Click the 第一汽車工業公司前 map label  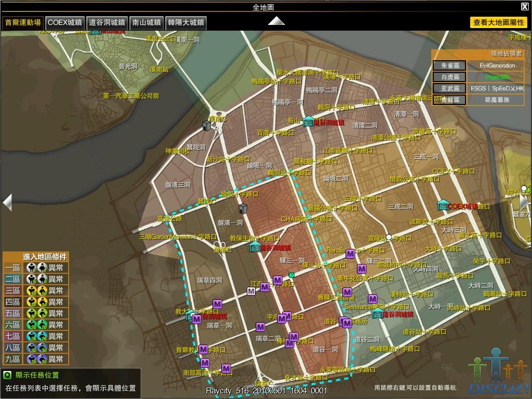pos(131,96)
